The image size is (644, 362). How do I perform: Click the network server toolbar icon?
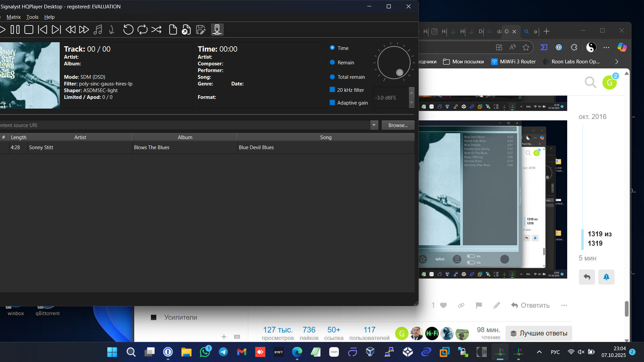click(x=217, y=30)
